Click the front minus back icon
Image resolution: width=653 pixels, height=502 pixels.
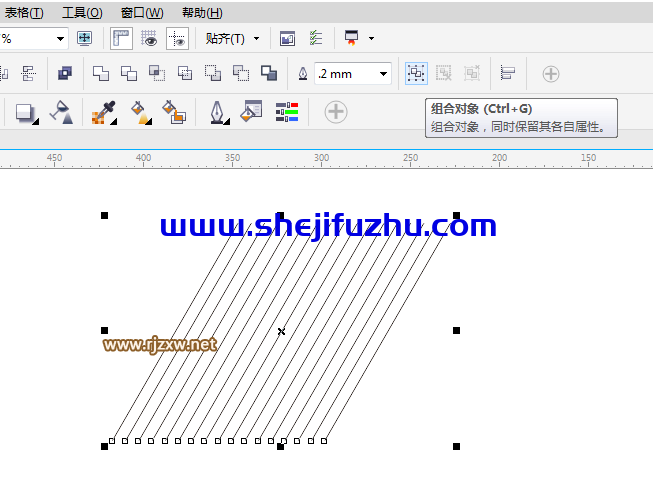click(213, 74)
